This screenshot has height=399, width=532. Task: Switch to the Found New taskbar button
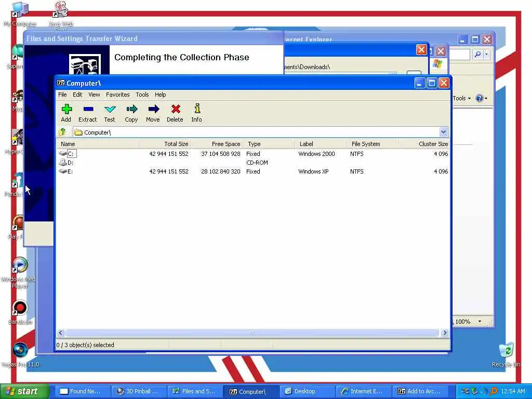tap(83, 391)
